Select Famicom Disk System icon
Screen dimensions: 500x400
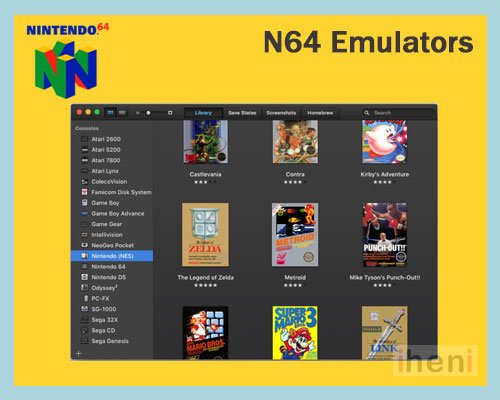(x=85, y=192)
